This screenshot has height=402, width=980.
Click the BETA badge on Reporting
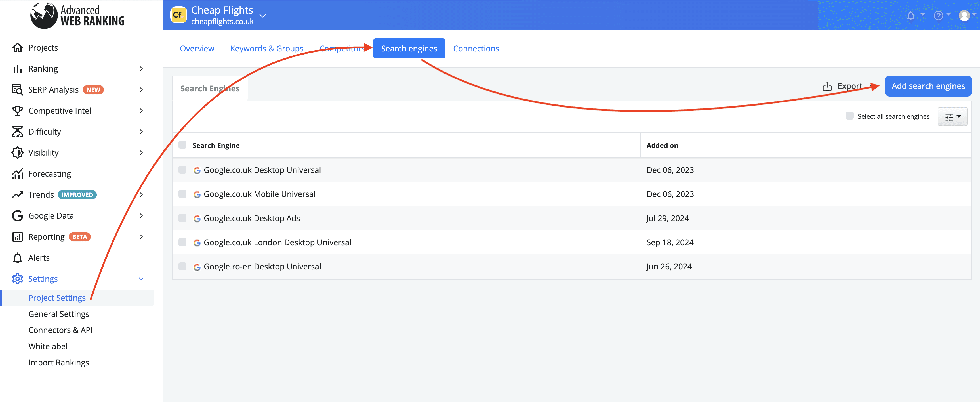tap(79, 237)
